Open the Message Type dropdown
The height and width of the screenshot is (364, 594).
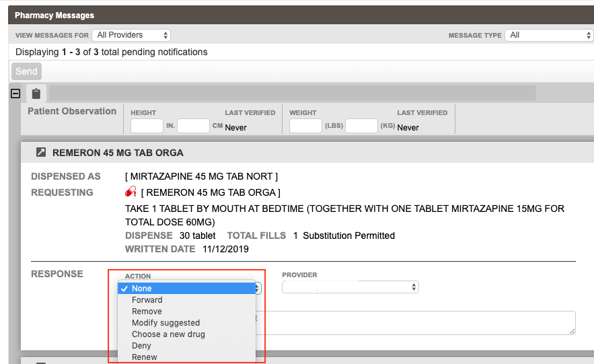(549, 35)
